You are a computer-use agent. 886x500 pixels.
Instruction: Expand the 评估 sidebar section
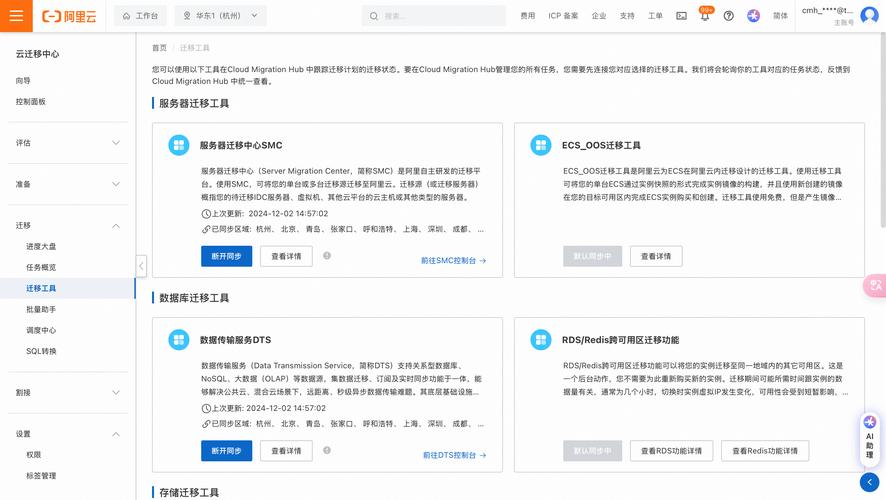coord(68,143)
